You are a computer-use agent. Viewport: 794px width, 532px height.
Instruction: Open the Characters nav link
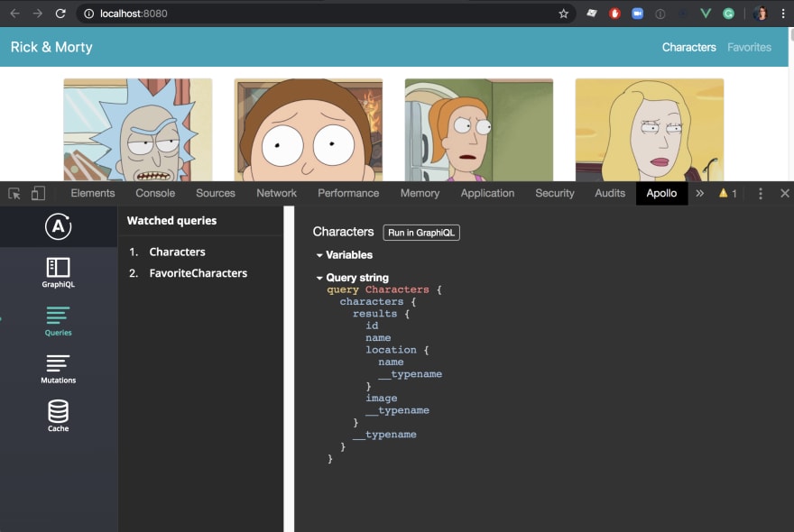688,47
